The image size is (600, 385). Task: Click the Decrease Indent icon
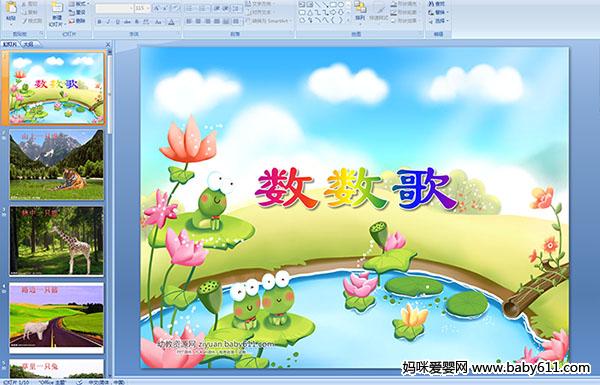coord(217,8)
